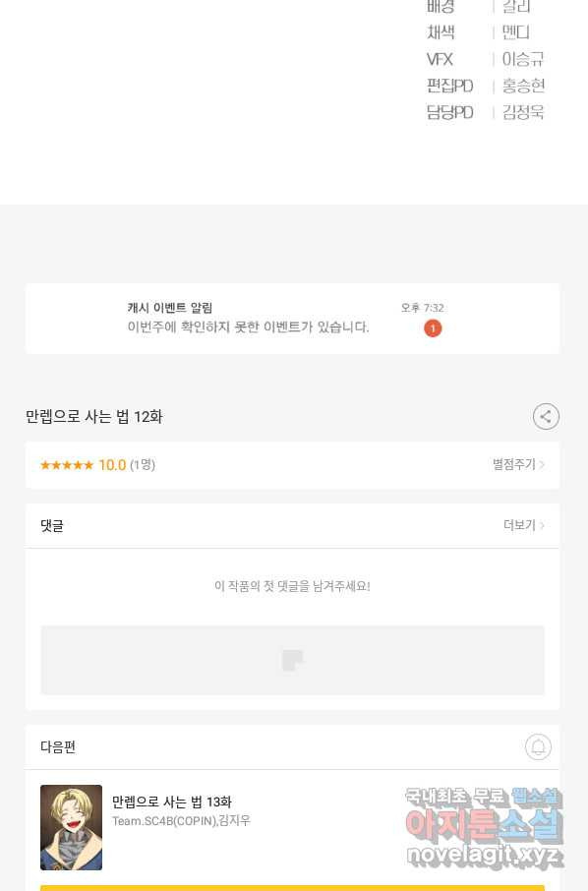588x891 pixels.
Task: Open 더보기 to view more comments
Action: [519, 525]
